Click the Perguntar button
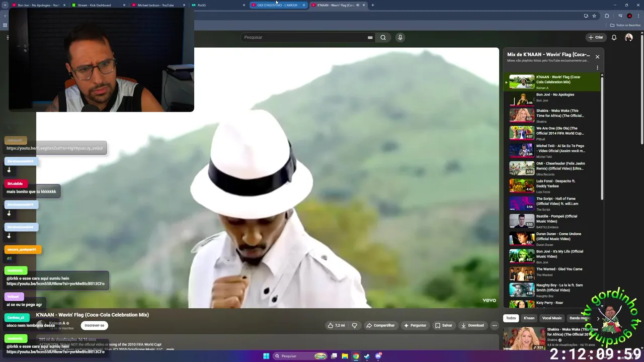This screenshot has height=362, width=644. (x=415, y=325)
